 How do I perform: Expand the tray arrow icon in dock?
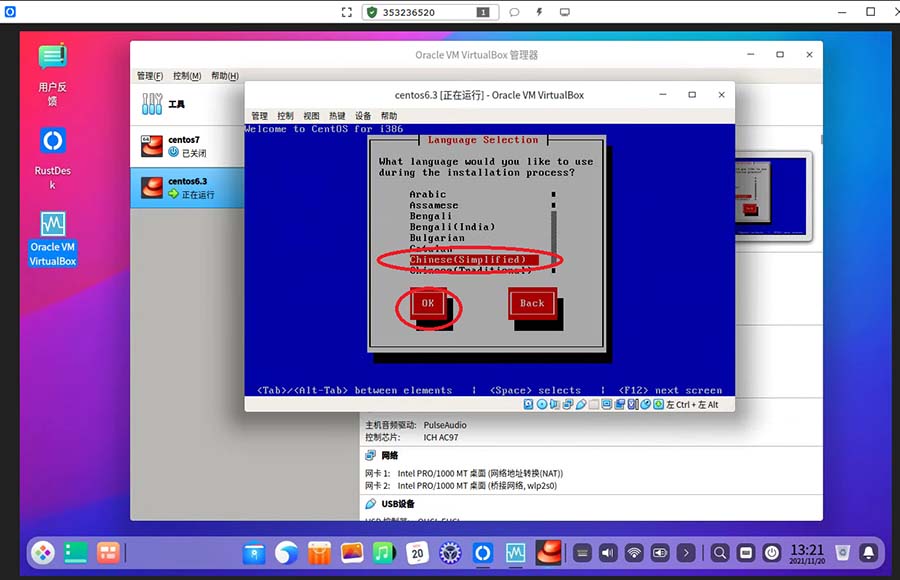pyautogui.click(x=686, y=553)
